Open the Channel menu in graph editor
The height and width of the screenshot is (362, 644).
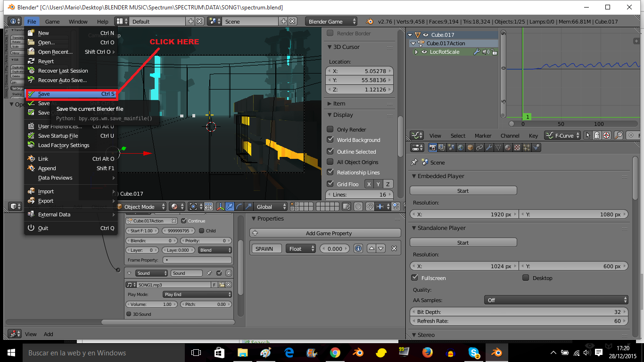click(510, 135)
